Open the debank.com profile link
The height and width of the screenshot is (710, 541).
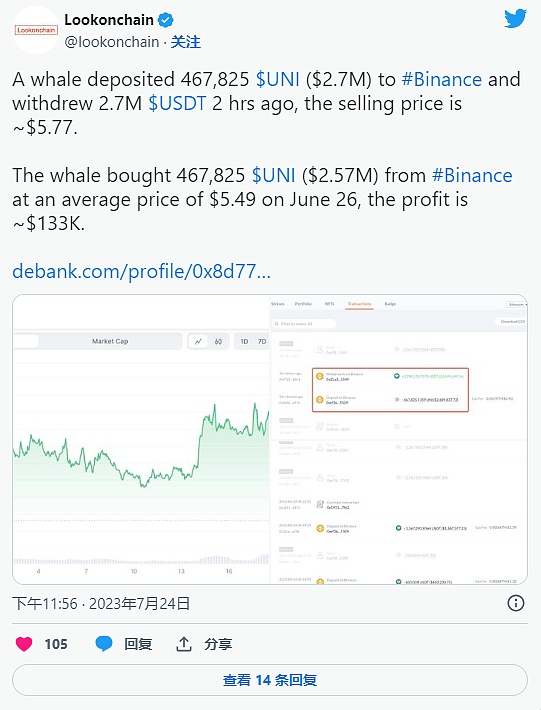click(141, 271)
